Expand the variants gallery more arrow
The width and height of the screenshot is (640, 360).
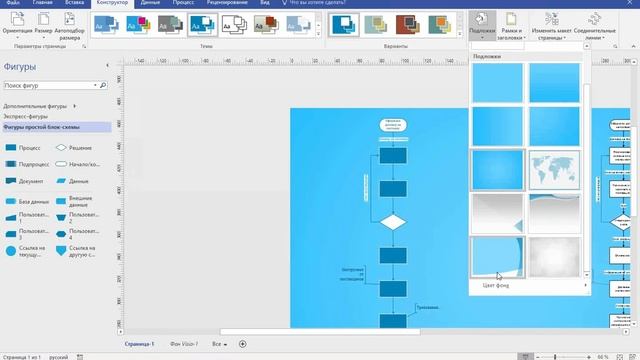460,34
